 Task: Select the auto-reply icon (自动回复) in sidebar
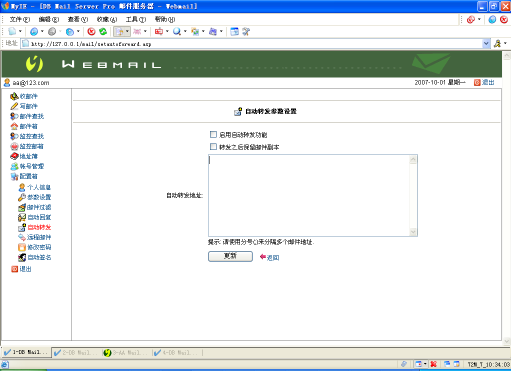point(22,217)
